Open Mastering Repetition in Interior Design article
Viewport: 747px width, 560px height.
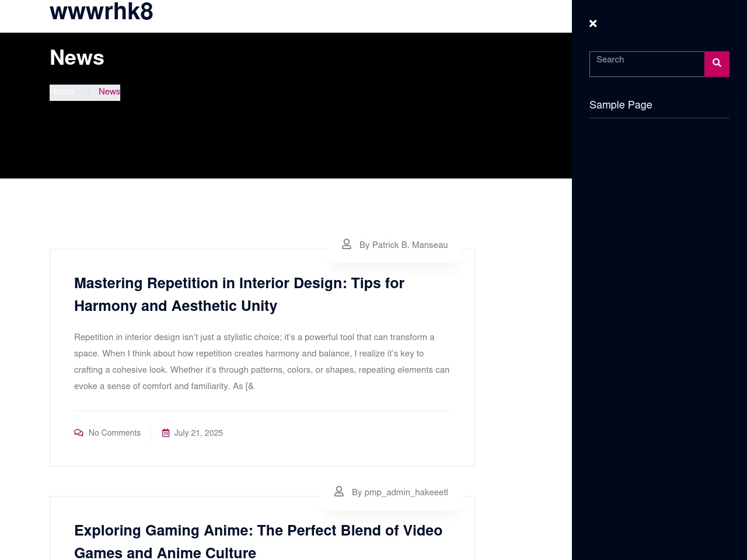pyautogui.click(x=239, y=295)
